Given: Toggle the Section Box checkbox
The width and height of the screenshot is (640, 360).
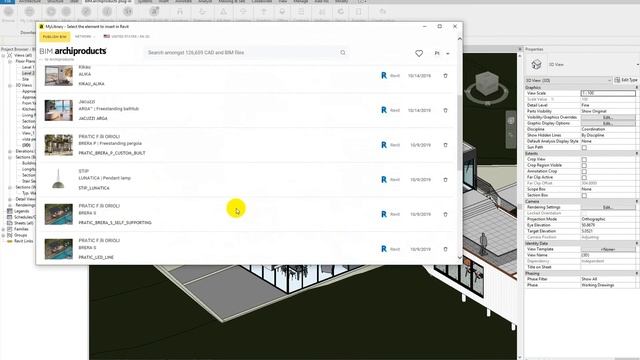Looking at the screenshot, I should pyautogui.click(x=584, y=196).
